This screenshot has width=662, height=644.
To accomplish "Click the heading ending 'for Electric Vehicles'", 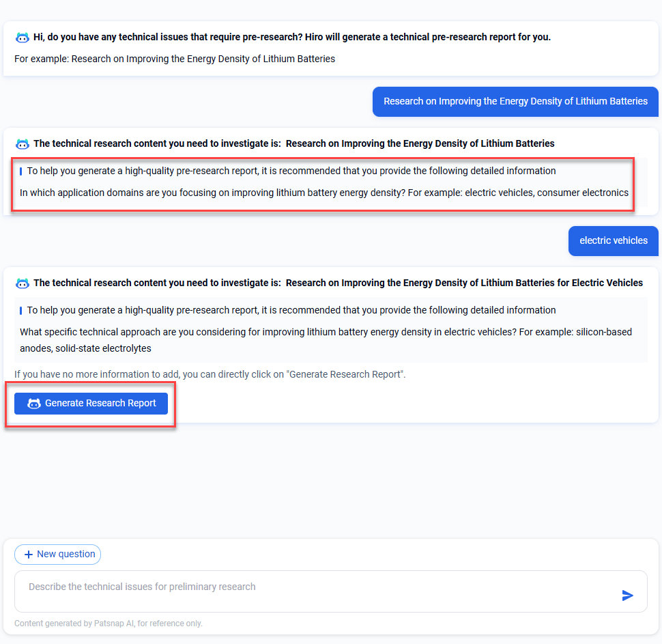I will tap(338, 283).
